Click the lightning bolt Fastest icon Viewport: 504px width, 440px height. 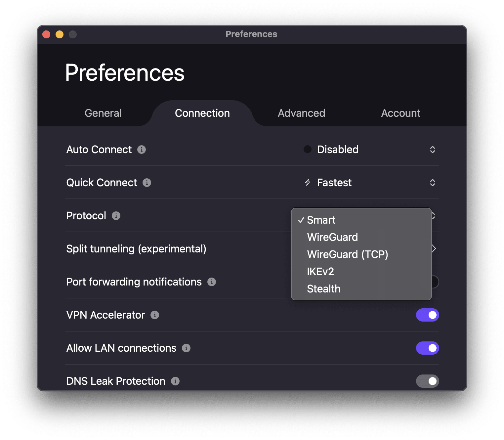(308, 183)
